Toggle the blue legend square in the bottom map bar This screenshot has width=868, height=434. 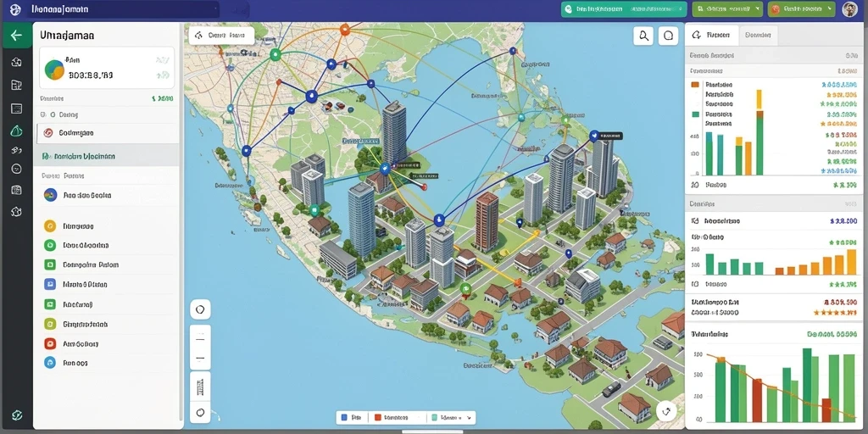coord(344,417)
